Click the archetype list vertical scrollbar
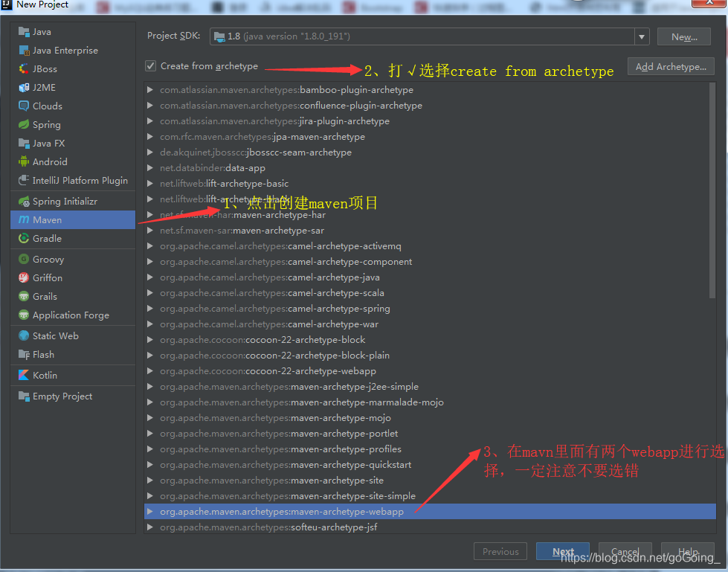The width and height of the screenshot is (728, 572). [x=712, y=190]
